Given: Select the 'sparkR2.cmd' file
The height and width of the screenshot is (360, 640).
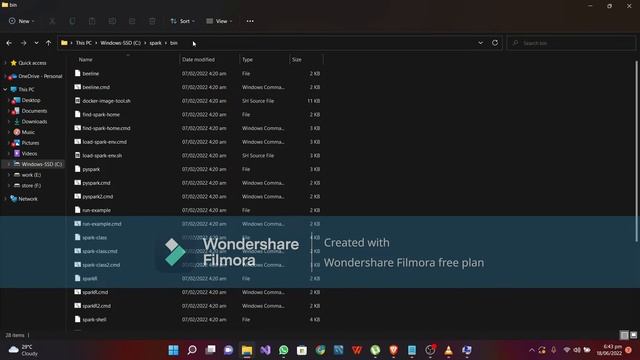Looking at the screenshot, I should coord(96,306).
